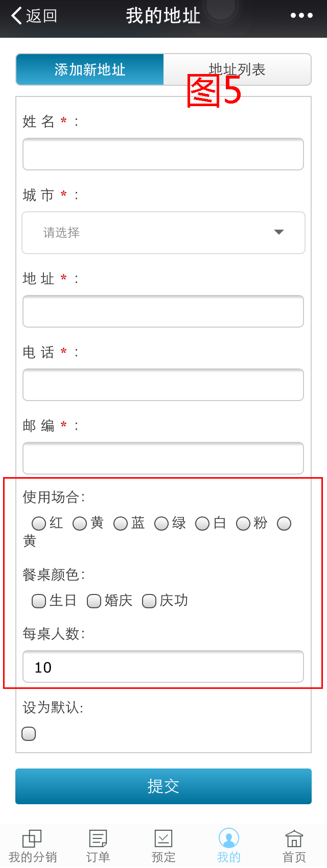Select the 蓝 radio button

click(121, 524)
